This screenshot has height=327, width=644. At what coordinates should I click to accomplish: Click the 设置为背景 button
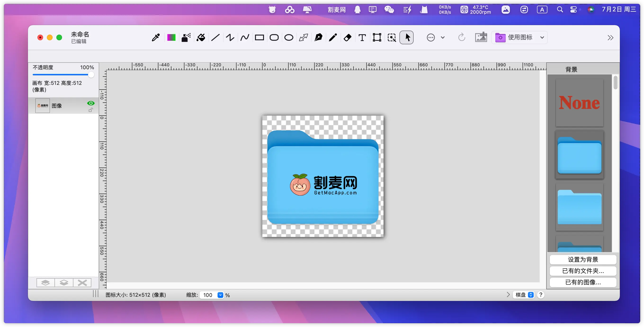(583, 259)
